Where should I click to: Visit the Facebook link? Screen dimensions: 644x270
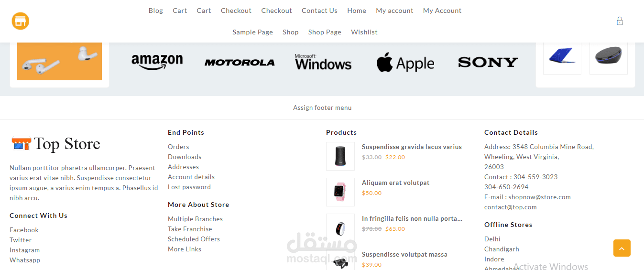pos(24,230)
